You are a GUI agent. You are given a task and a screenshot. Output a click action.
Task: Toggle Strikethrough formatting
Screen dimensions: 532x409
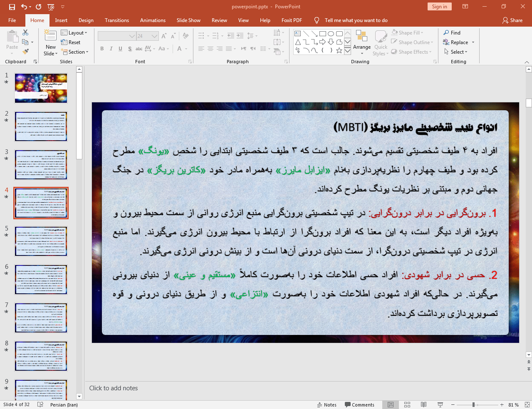coord(139,49)
